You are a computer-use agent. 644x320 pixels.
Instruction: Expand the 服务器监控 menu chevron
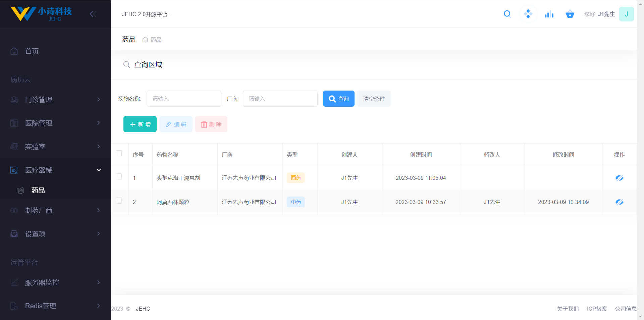[x=99, y=282]
